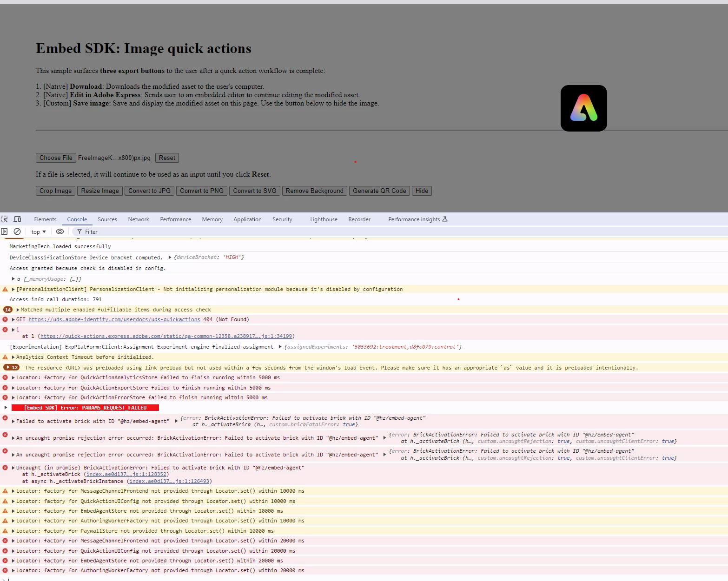Click Convert to PNG button
Screen dimensions: 728x581
pyautogui.click(x=202, y=191)
